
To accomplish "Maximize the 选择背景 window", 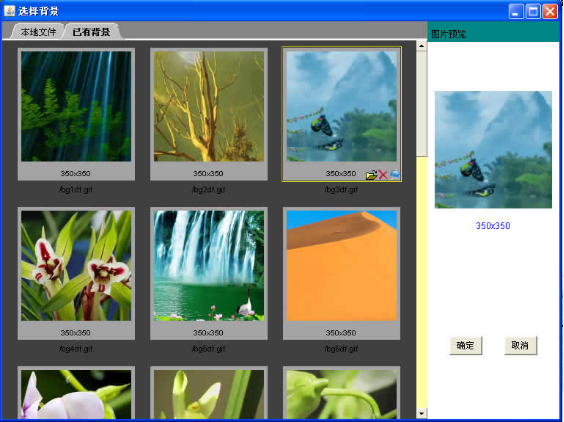I will point(533,11).
